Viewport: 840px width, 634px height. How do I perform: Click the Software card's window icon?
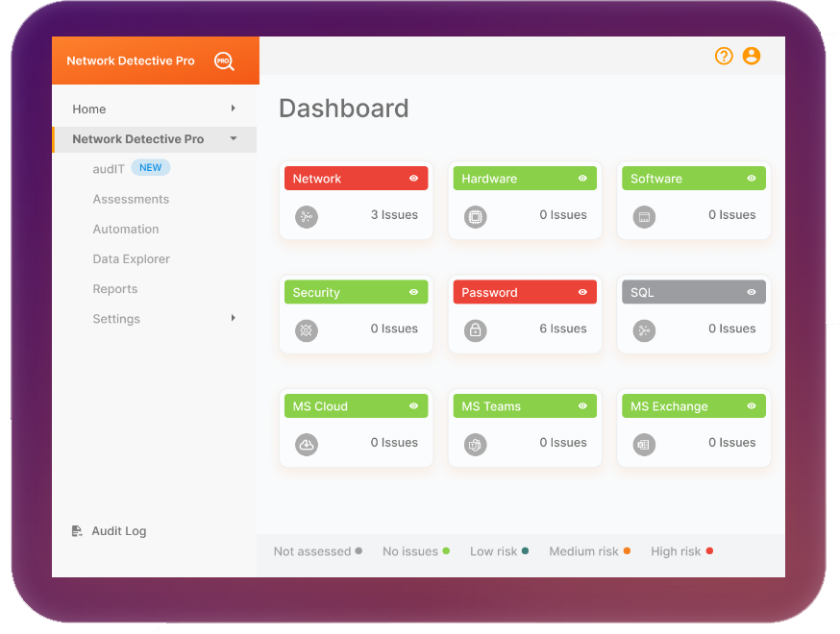click(x=644, y=217)
